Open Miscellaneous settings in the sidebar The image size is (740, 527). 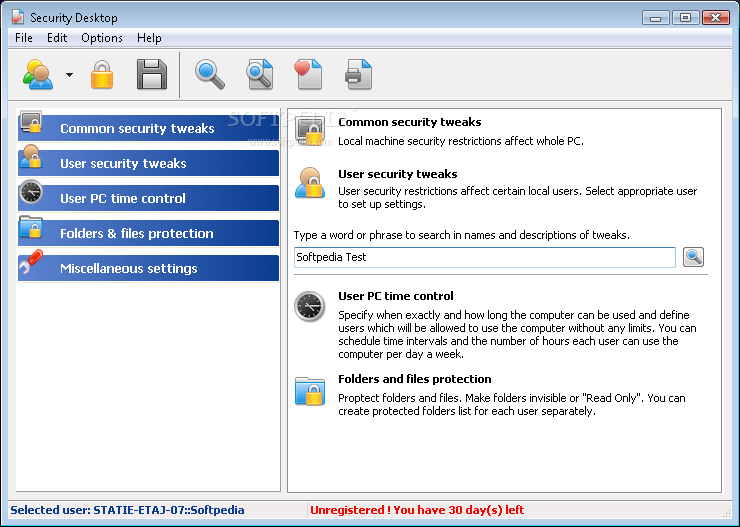pyautogui.click(x=148, y=268)
